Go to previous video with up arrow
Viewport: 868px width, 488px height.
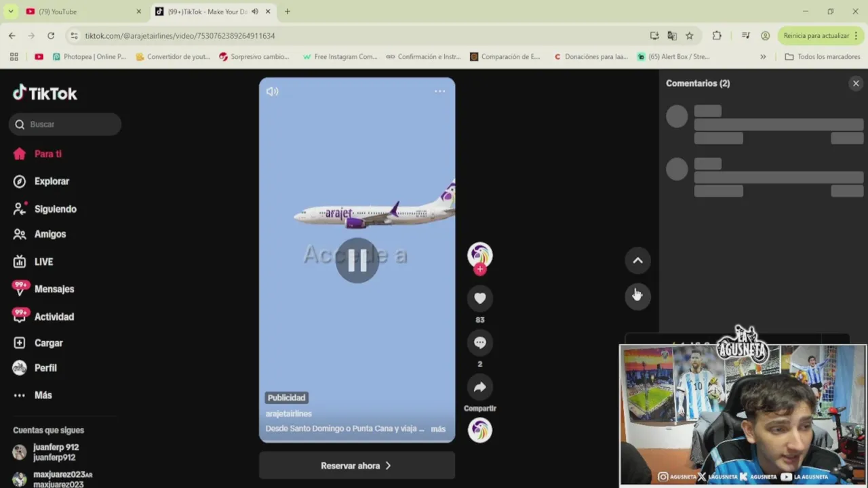point(637,260)
